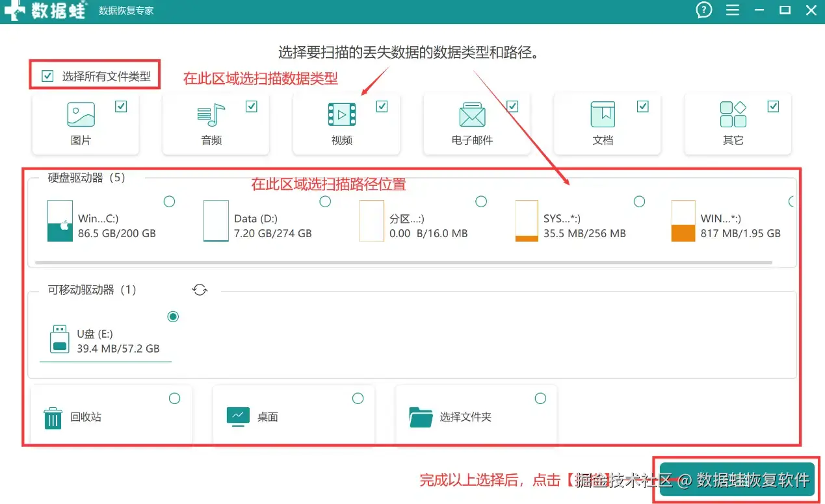This screenshot has height=504, width=825.
Task: Click the 分区 16.0 MB drive icon
Action: (x=372, y=221)
